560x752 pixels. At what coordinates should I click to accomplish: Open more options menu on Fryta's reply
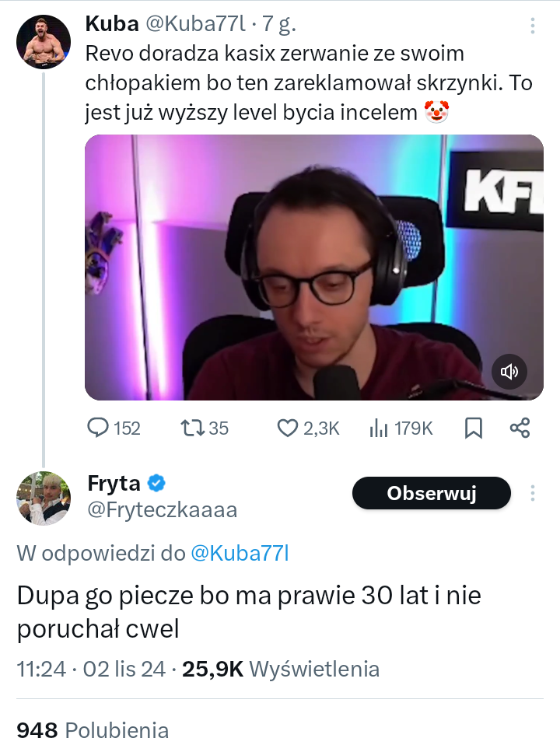click(x=533, y=493)
